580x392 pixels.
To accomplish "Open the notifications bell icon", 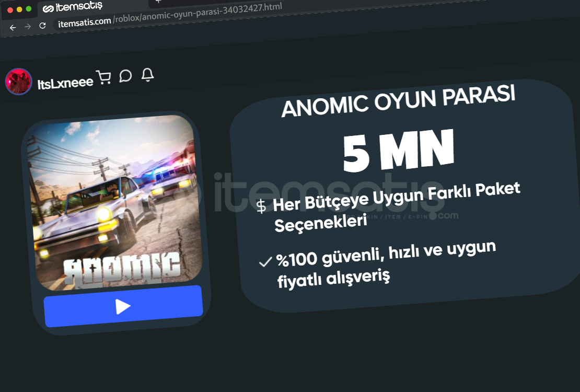I will click(147, 74).
